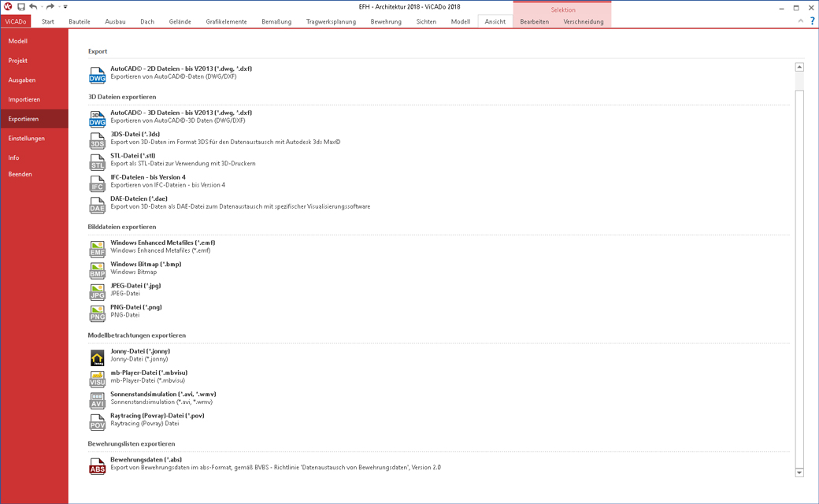Click the scrollbar down arrow
Viewport: 819px width, 504px height.
pos(799,472)
